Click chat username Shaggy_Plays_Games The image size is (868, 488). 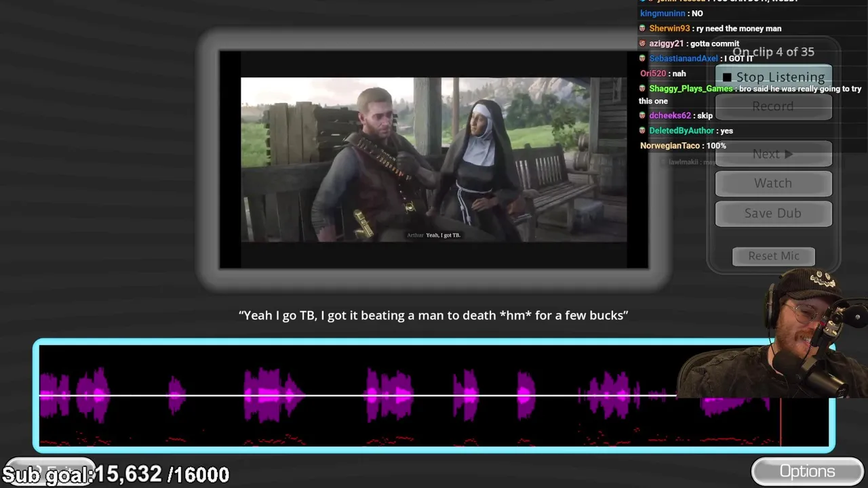point(691,89)
